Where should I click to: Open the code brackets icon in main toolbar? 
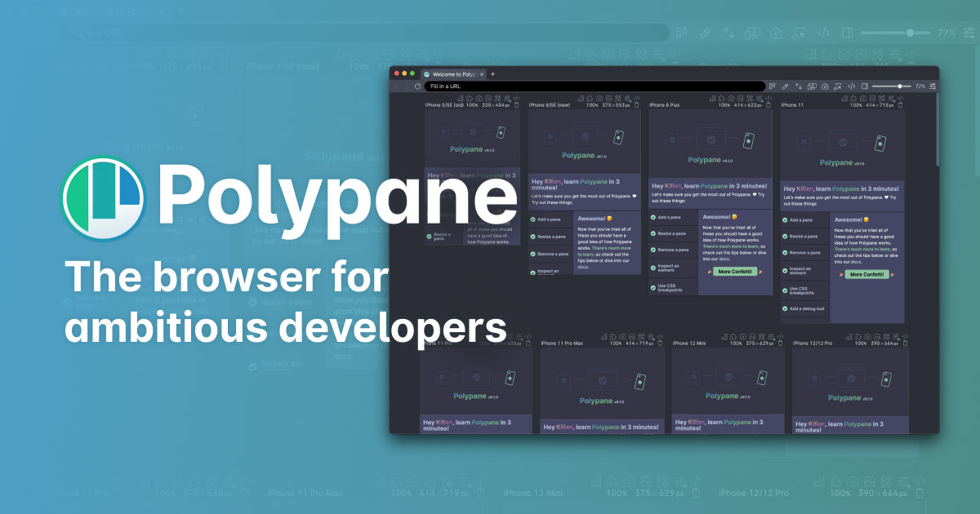852,86
